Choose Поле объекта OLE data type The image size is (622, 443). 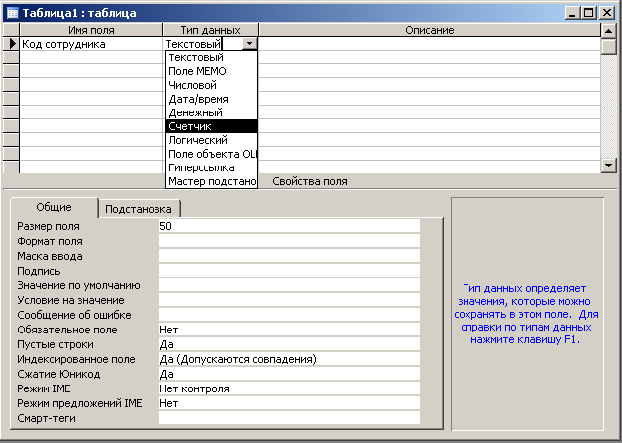click(211, 154)
